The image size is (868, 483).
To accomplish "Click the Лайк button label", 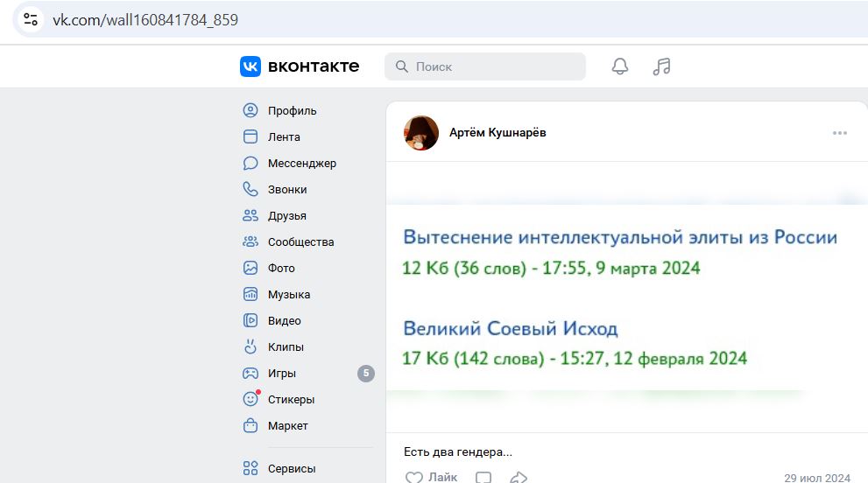I will point(443,477).
